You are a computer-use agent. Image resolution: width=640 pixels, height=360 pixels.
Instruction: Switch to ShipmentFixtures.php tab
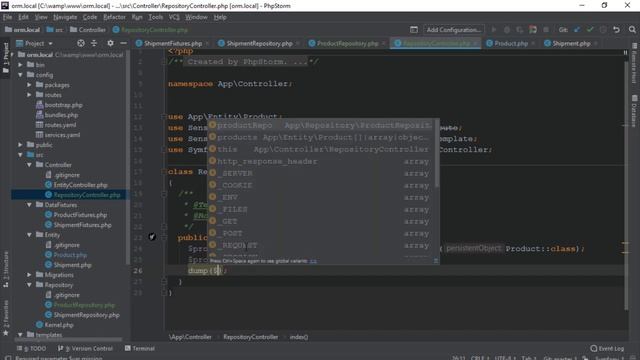click(173, 43)
